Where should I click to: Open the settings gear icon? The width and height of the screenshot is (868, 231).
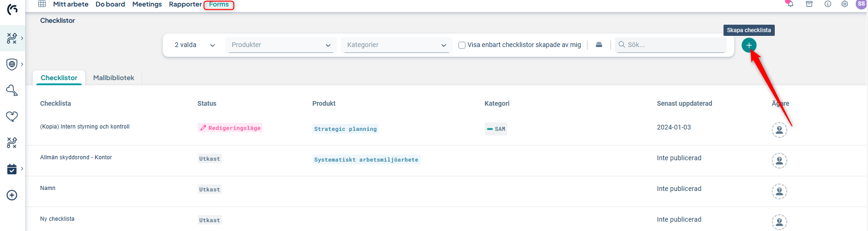[x=844, y=4]
